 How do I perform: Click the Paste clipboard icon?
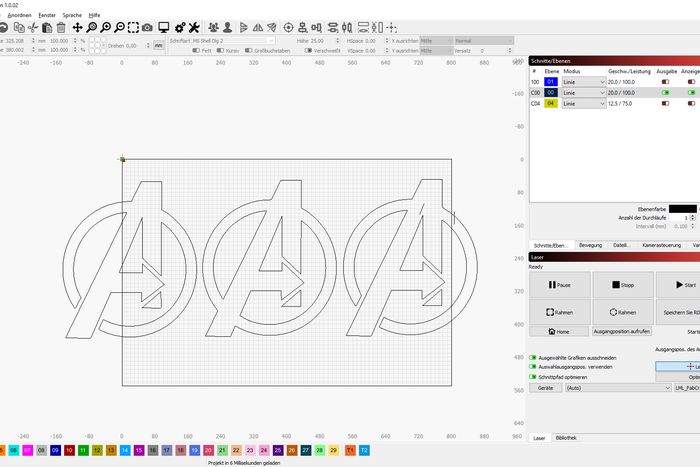point(47,28)
